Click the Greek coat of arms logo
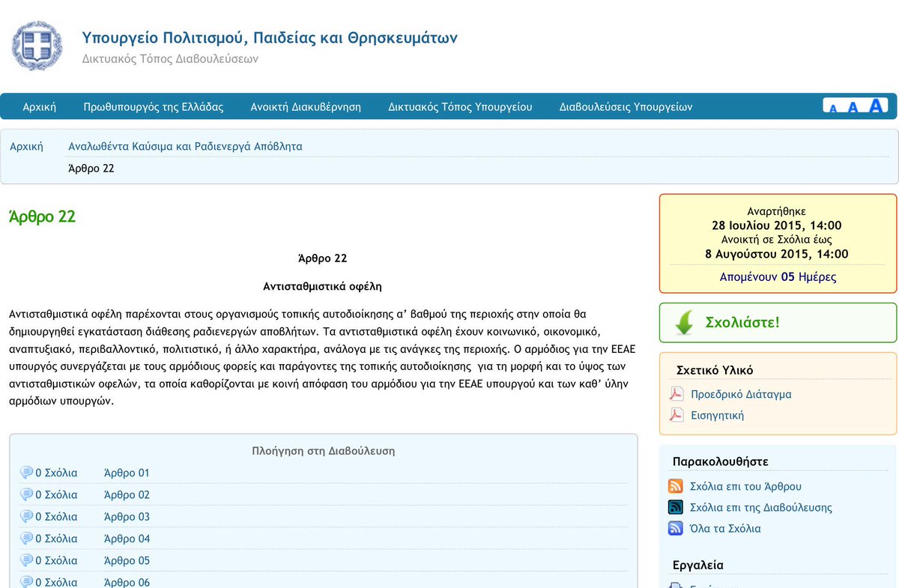The width and height of the screenshot is (899, 588). 36,46
